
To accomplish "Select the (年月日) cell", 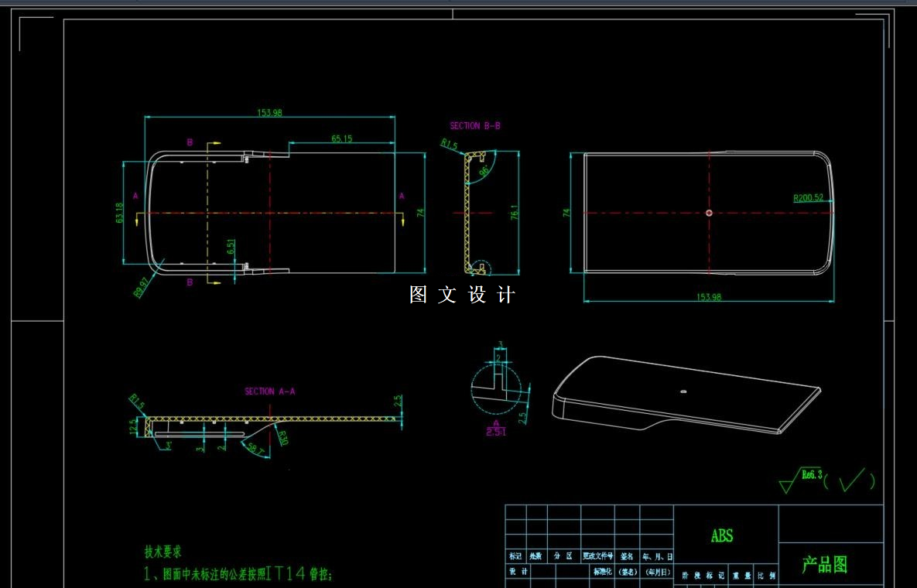I will click(x=657, y=572).
